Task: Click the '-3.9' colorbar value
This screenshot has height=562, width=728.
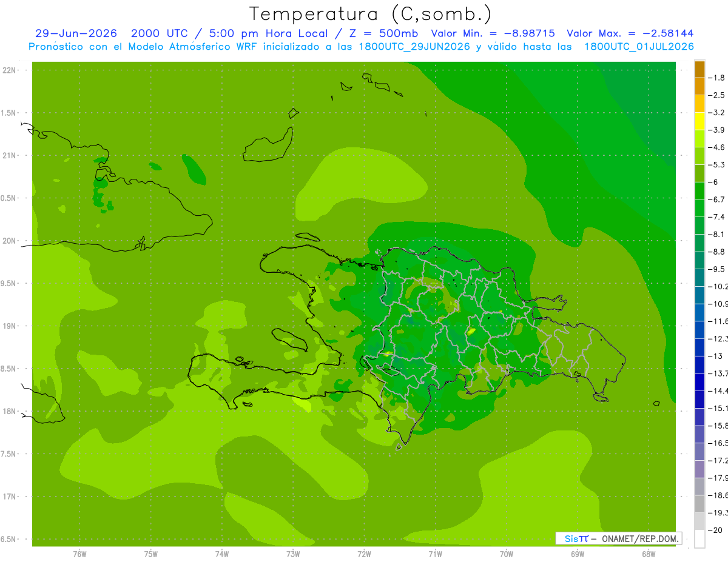Action: pyautogui.click(x=717, y=130)
